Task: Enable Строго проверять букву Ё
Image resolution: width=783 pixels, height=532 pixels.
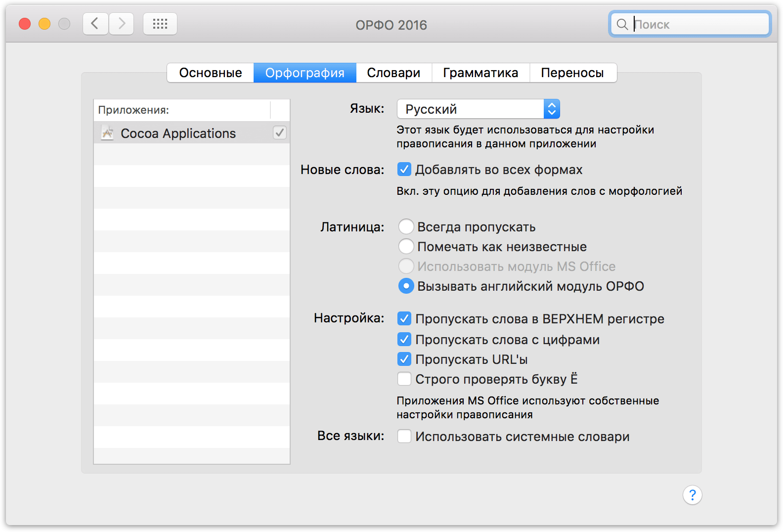Action: point(404,379)
